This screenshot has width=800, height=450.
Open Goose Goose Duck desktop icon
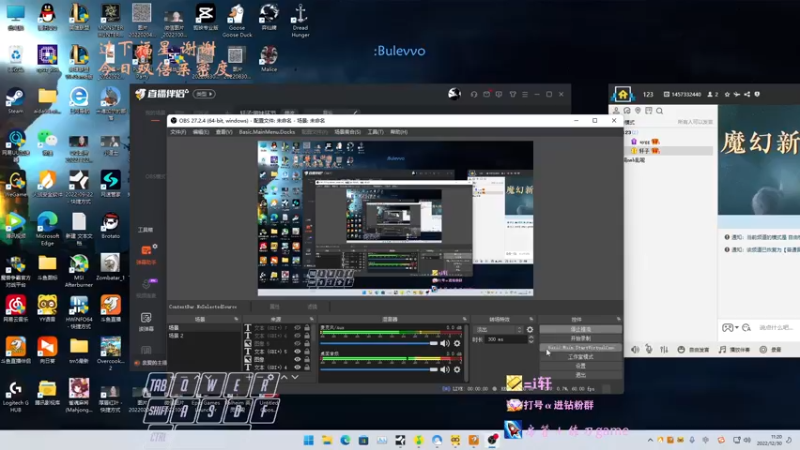click(237, 20)
